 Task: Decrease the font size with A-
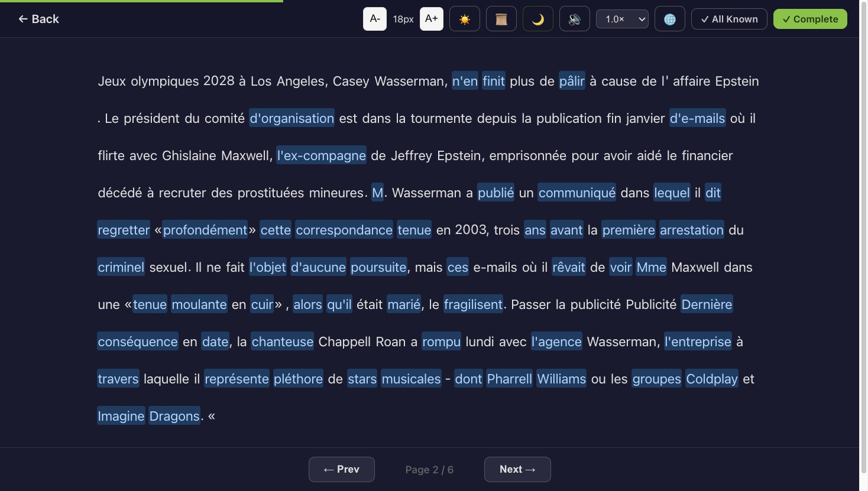click(x=374, y=18)
